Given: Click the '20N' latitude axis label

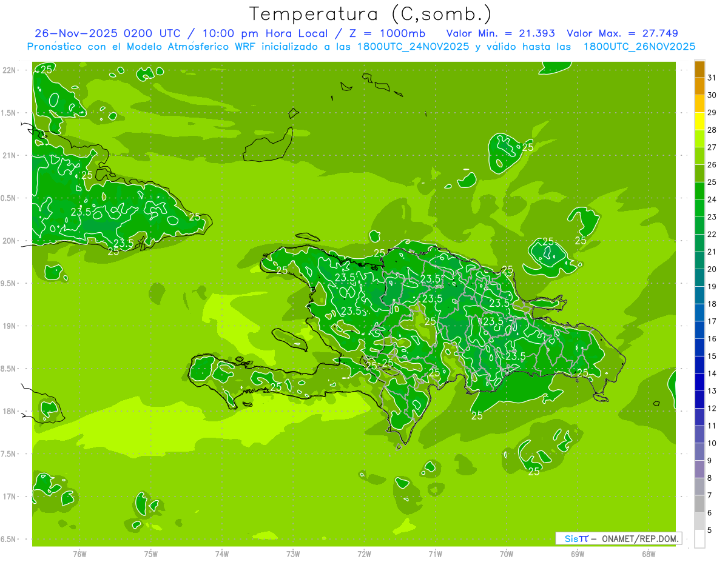Looking at the screenshot, I should tap(8, 241).
